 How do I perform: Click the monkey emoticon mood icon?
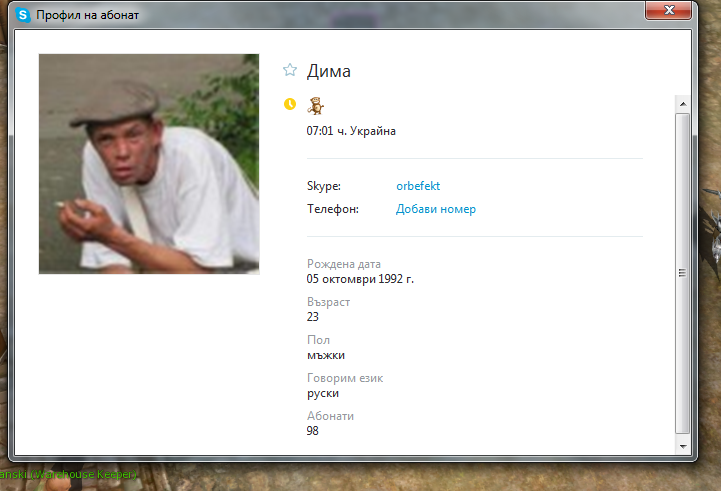315,106
